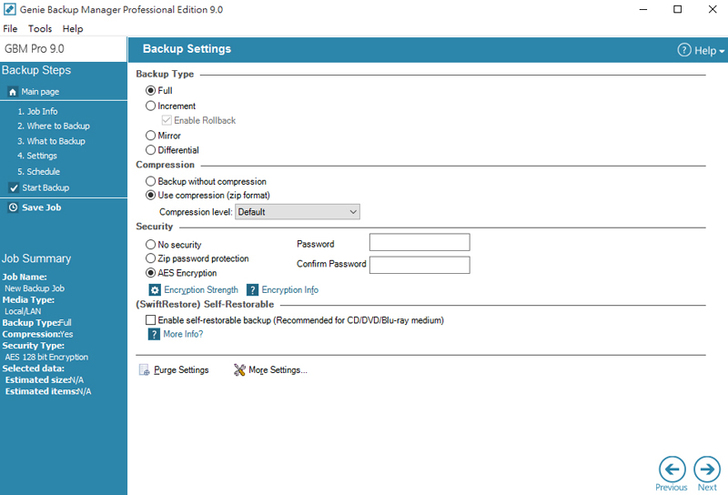Select Zip password protection option
Viewport: 728px width, 495px height.
click(x=151, y=258)
